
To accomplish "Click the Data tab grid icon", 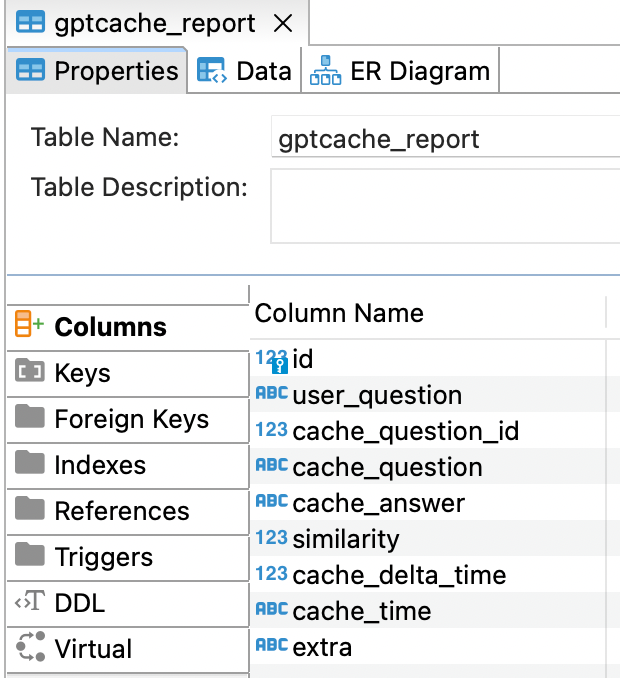I will [211, 70].
